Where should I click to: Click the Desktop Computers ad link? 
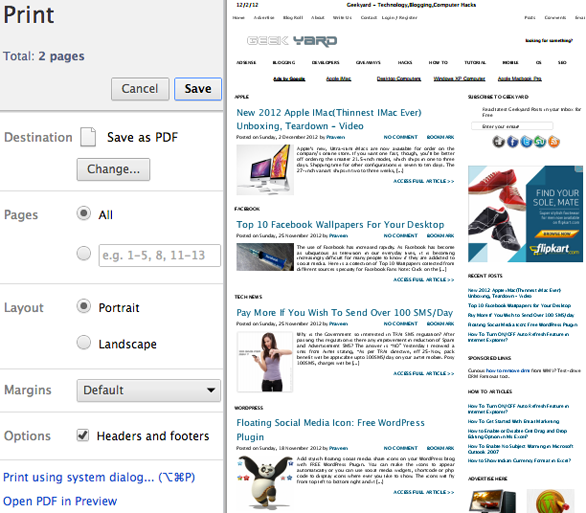click(399, 78)
